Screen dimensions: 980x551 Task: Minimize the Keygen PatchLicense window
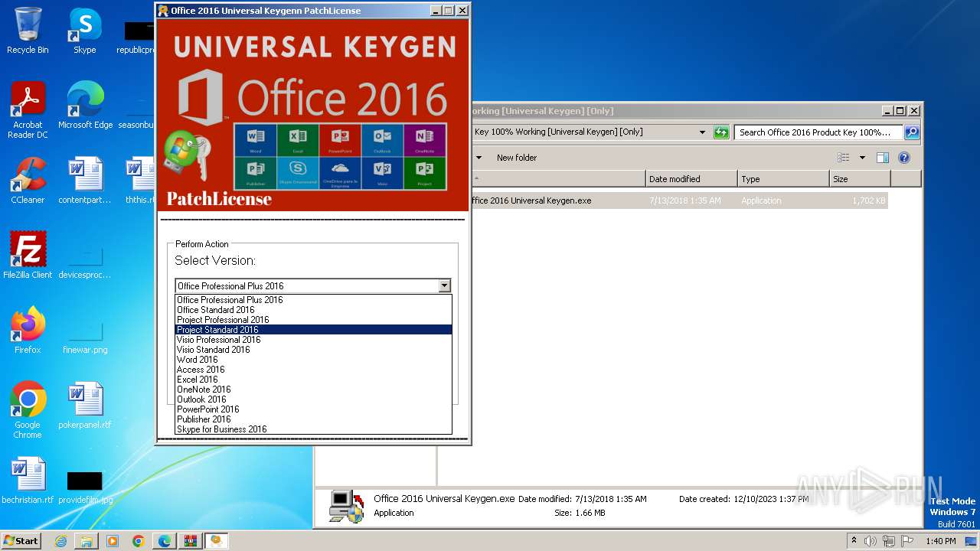pyautogui.click(x=436, y=11)
